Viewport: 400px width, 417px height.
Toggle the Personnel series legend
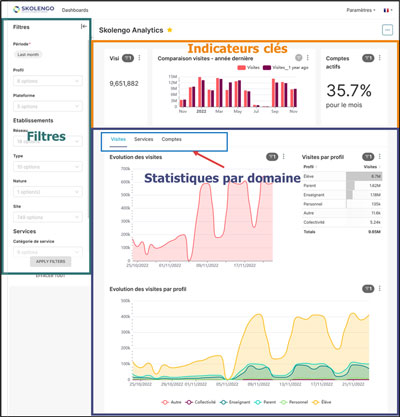[x=294, y=402]
